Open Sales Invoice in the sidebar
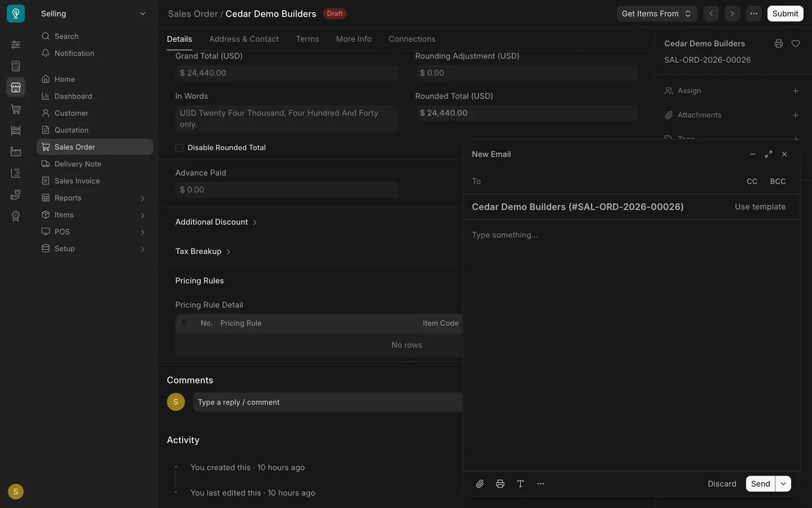812x508 pixels. (x=95, y=181)
